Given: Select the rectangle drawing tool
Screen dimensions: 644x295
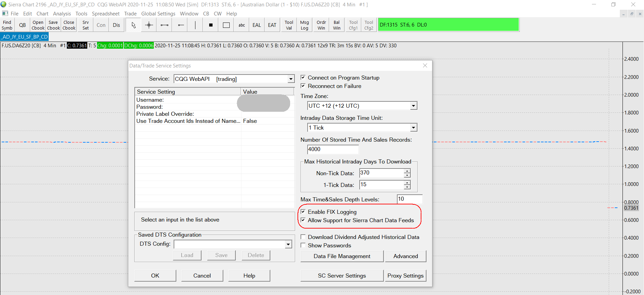Looking at the screenshot, I should coord(226,25).
